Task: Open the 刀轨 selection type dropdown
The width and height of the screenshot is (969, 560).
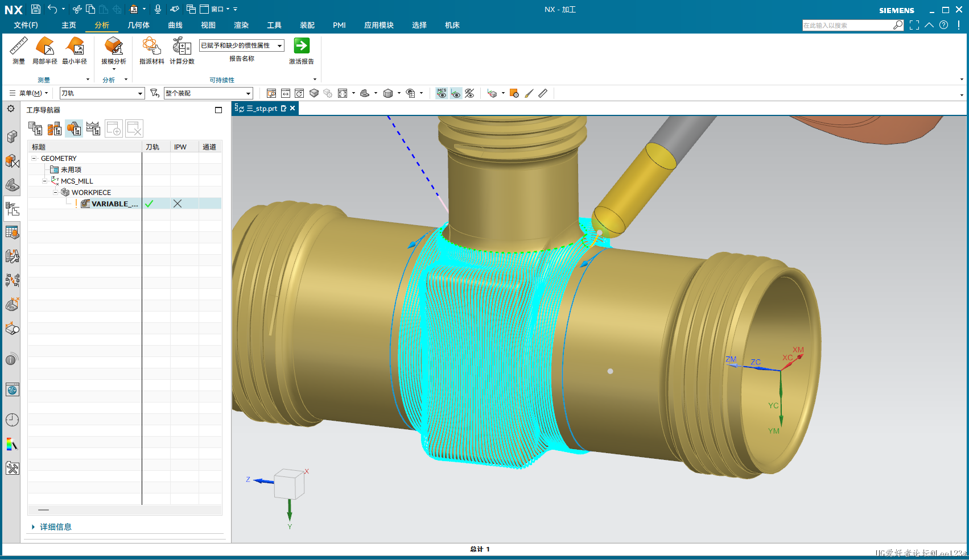Action: (102, 93)
